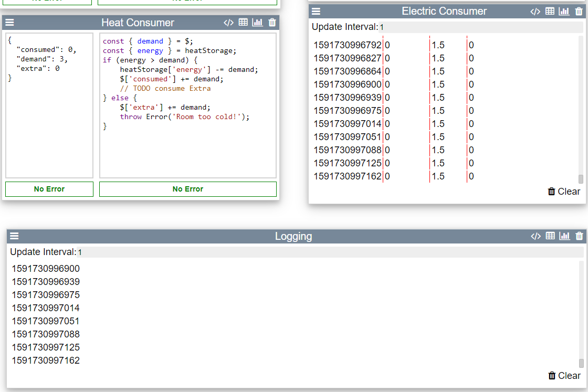588x392 pixels.
Task: Switch Heat Consumer to code view
Action: [x=228, y=23]
